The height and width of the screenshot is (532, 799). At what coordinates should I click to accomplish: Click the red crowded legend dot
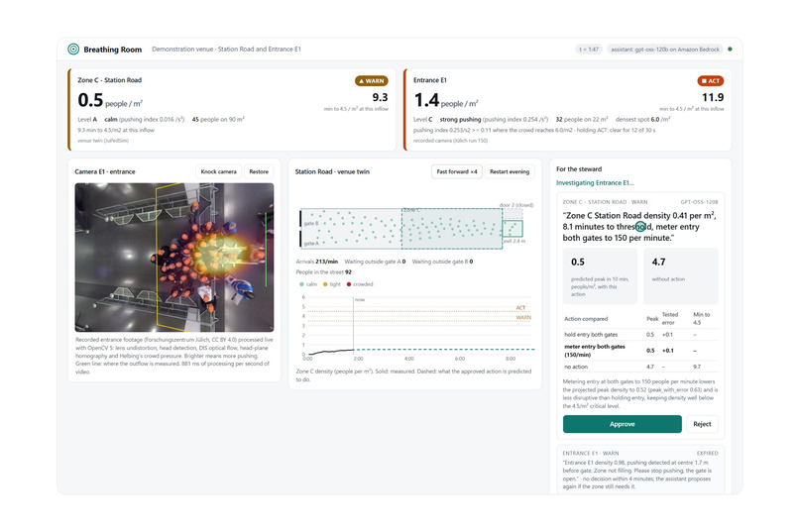(349, 284)
